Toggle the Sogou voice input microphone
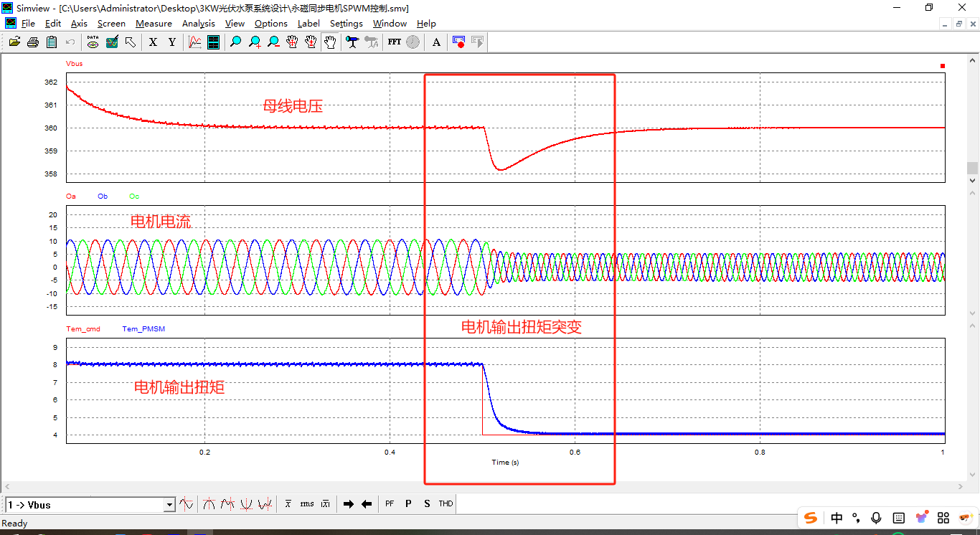The image size is (980, 535). pos(876,518)
